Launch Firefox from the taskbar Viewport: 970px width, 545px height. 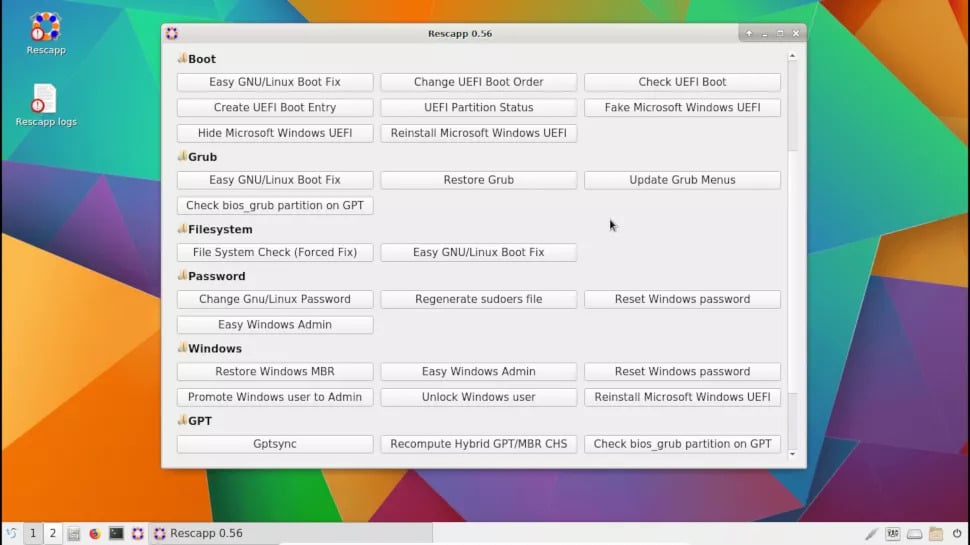[x=95, y=533]
